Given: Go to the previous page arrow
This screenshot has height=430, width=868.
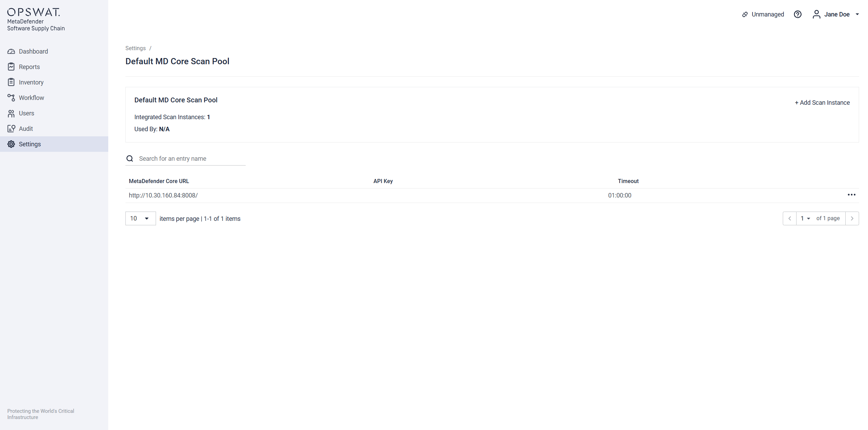Looking at the screenshot, I should 790,218.
